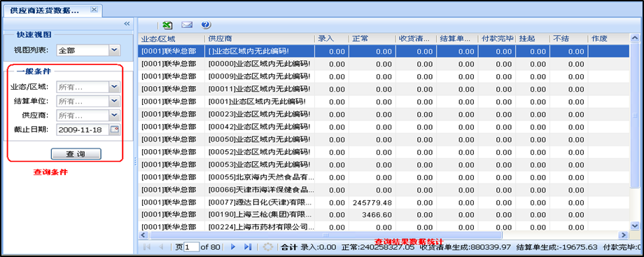Open the 供应商 dropdown arrow
The height and width of the screenshot is (257, 644).
point(115,115)
